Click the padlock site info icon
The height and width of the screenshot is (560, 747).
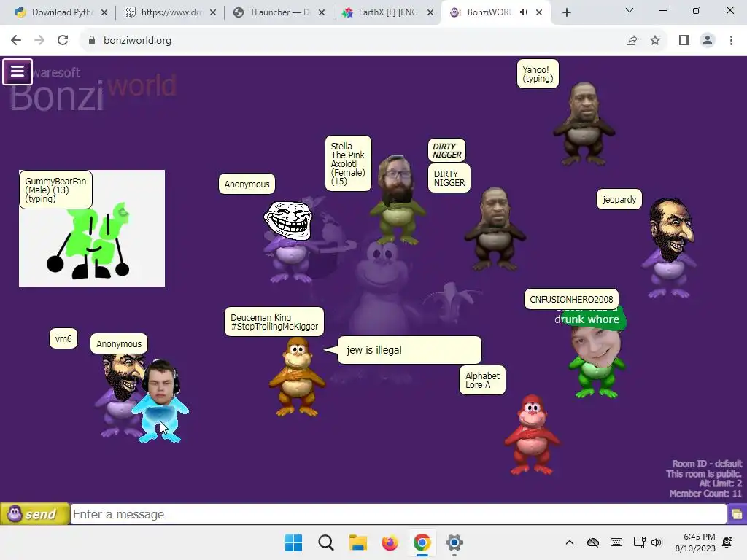point(92,41)
